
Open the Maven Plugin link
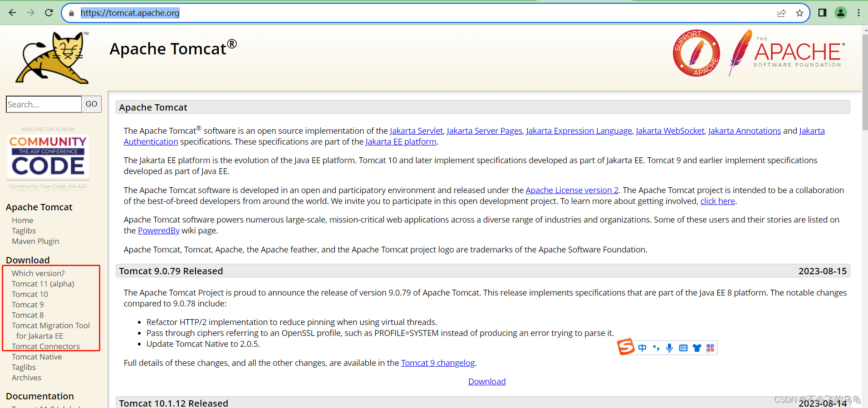coord(35,241)
